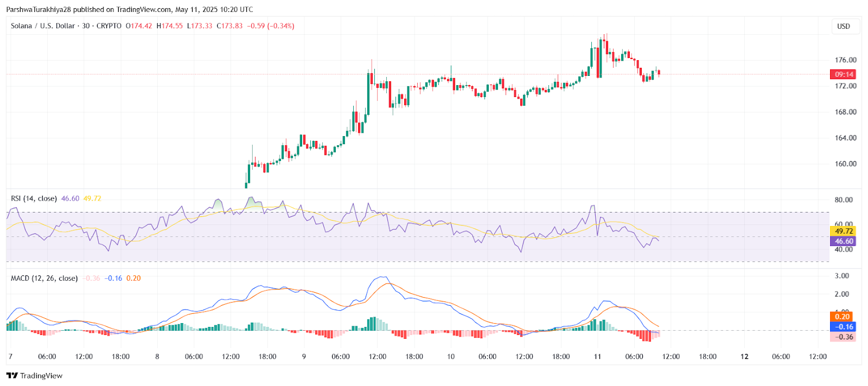Click the 80.00 RSI scale label
Image resolution: width=868 pixels, height=386 pixels.
[x=844, y=200]
